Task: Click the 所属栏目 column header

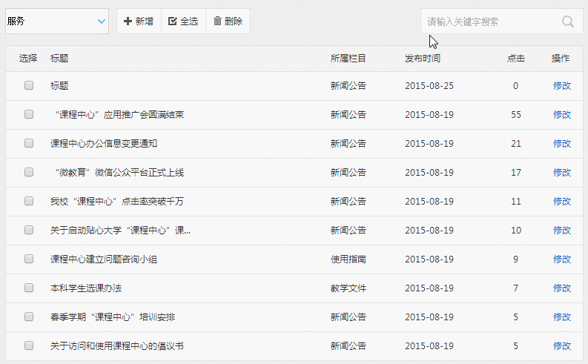Action: coord(348,59)
